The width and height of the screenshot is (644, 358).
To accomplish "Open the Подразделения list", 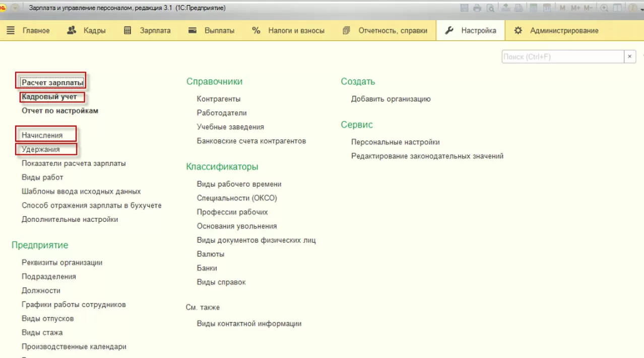I will 49,276.
